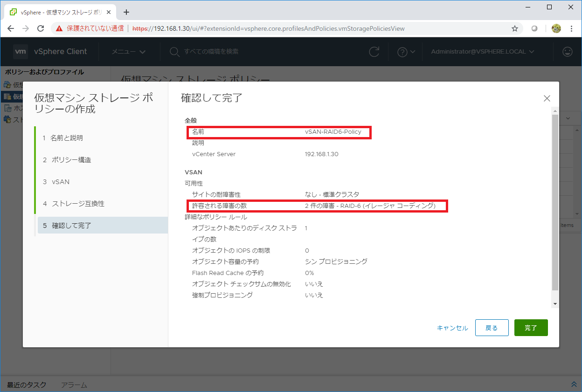
Task: Click the Cancel (キャンセル) link
Action: [452, 328]
